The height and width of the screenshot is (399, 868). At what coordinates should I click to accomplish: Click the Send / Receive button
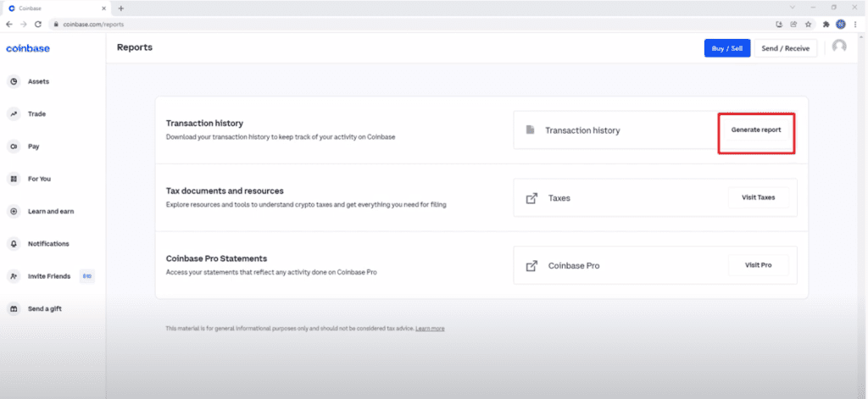click(786, 48)
